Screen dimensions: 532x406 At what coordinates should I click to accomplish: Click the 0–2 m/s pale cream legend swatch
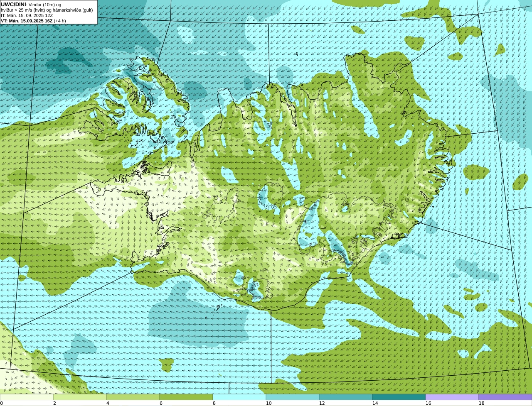[x=27, y=397]
